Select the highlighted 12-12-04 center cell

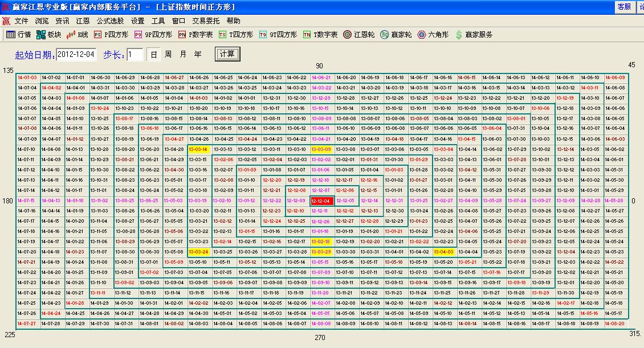point(321,200)
